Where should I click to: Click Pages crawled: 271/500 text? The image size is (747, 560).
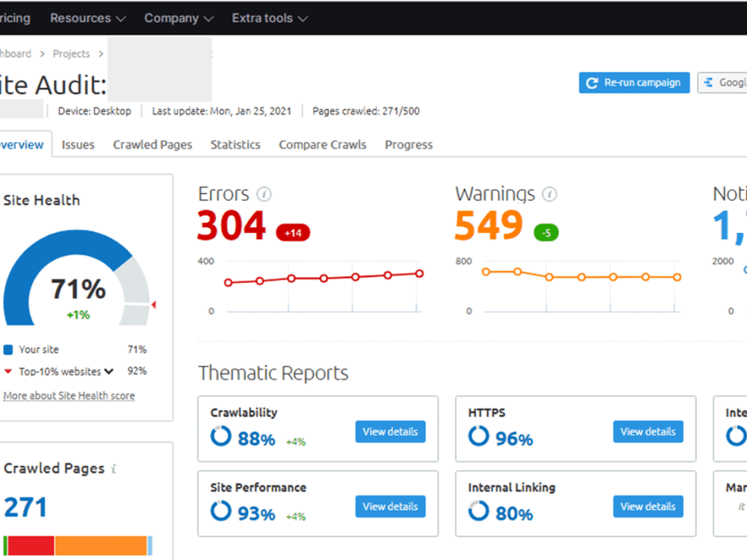coord(366,111)
